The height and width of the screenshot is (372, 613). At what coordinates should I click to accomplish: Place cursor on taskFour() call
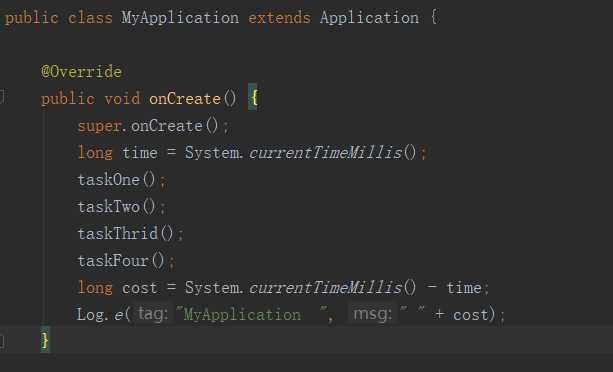(x=121, y=261)
